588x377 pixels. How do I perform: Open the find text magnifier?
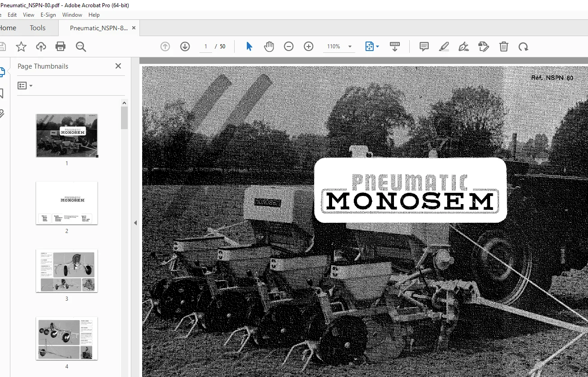coord(81,47)
